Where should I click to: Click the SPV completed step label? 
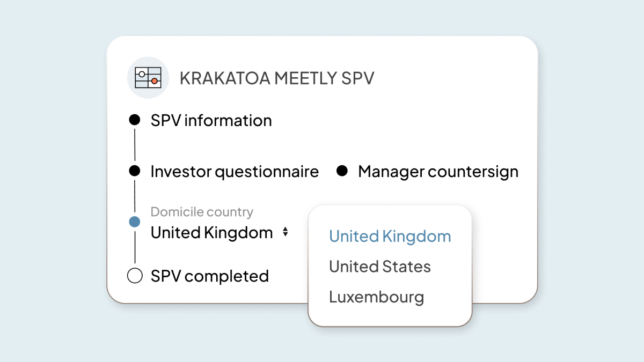pos(209,276)
